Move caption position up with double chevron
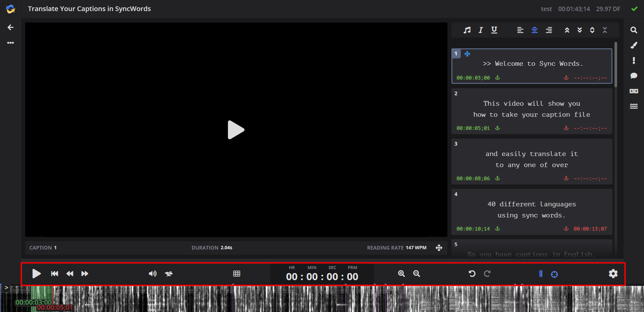644x312 pixels. pos(567,30)
